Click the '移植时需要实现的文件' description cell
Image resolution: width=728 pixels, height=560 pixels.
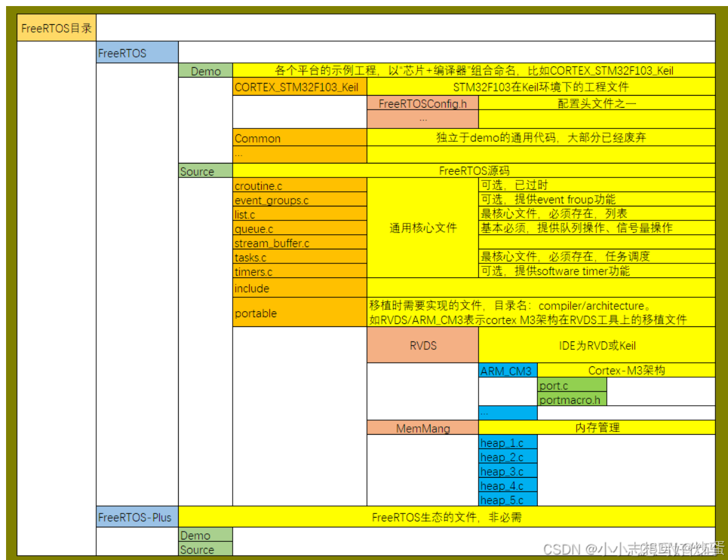coord(541,312)
